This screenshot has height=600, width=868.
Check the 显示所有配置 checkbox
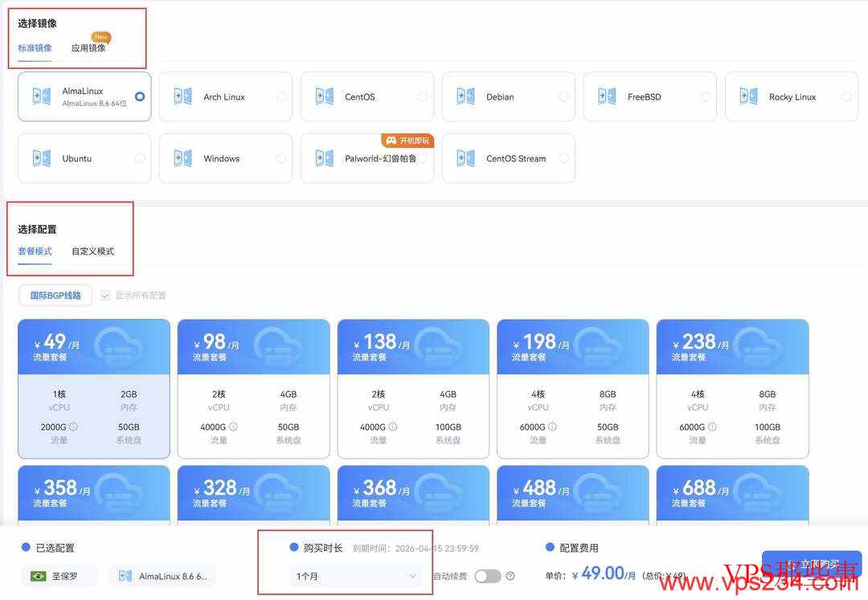[105, 296]
